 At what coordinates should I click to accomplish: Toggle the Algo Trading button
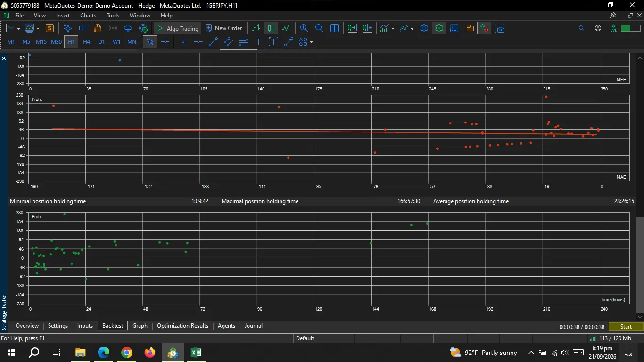tap(178, 28)
